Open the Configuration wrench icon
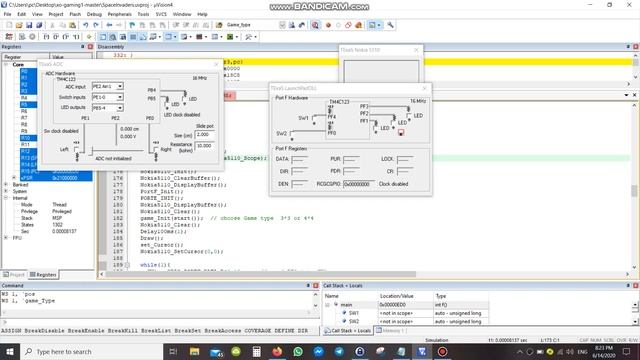Screen dimensions: 640x360 click(391, 25)
